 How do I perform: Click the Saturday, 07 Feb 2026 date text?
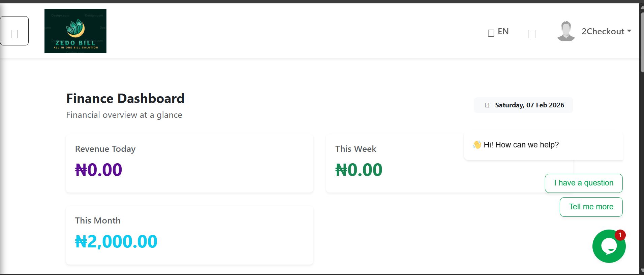click(529, 105)
